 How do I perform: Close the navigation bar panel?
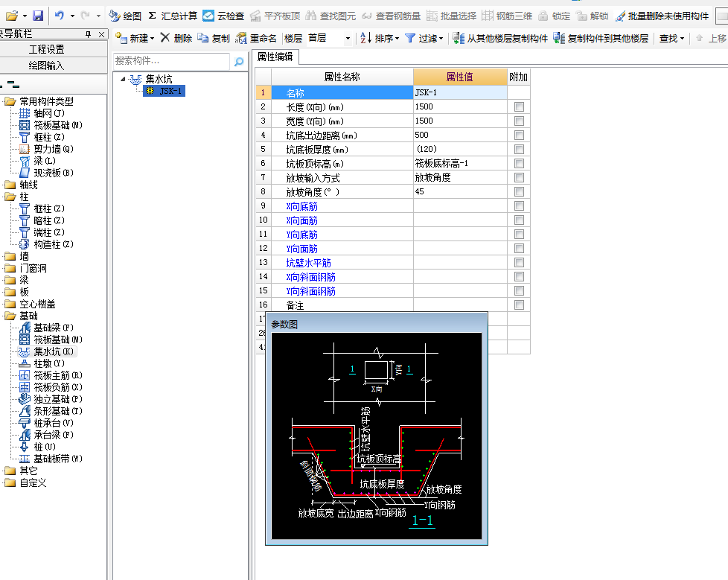(102, 34)
